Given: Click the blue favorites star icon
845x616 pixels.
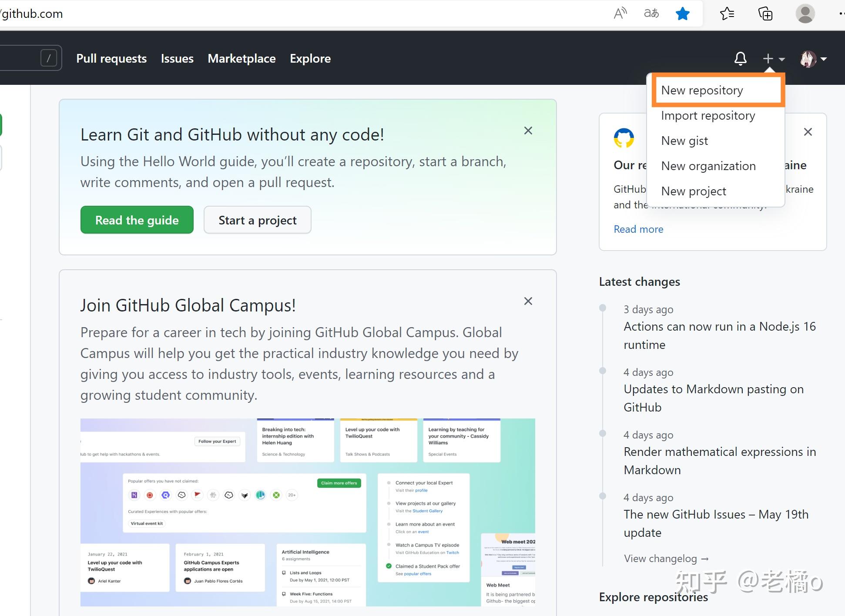Looking at the screenshot, I should pyautogui.click(x=682, y=13).
